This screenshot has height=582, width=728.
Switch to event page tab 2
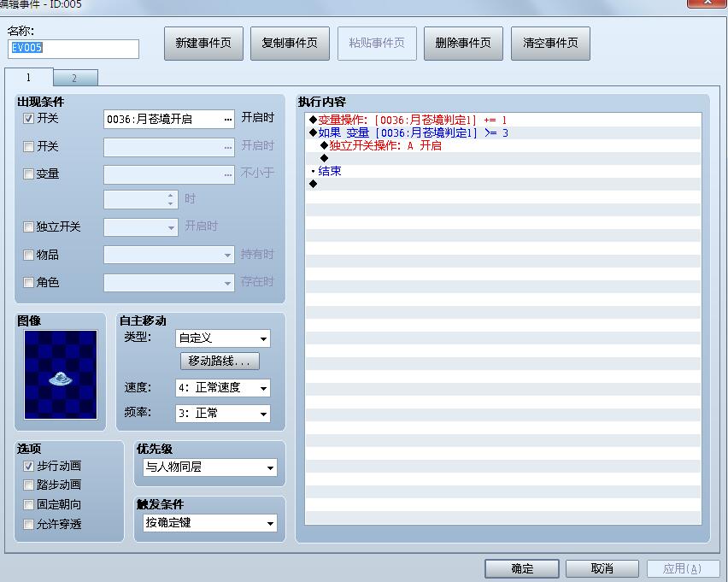(75, 78)
